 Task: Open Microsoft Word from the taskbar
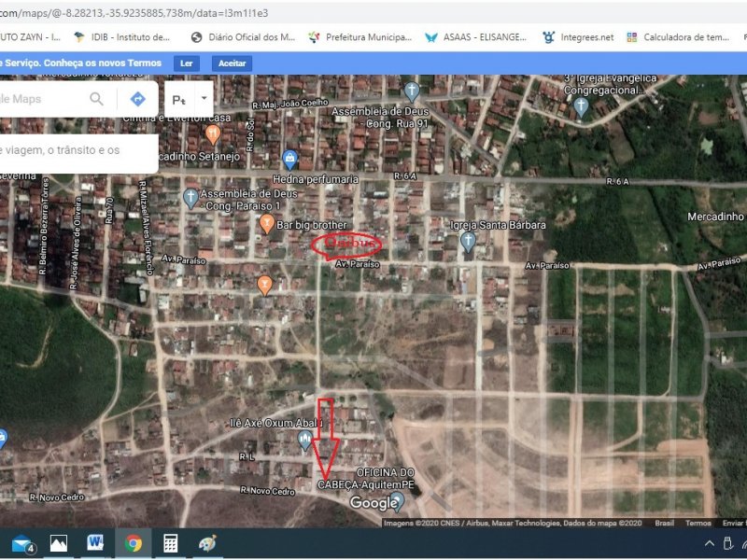click(95, 543)
